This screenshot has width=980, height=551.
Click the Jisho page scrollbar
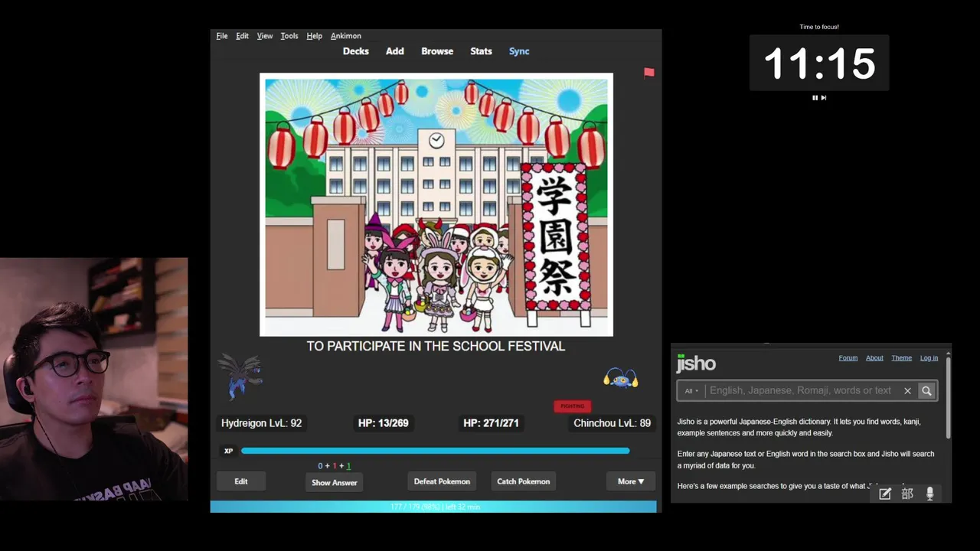click(948, 398)
